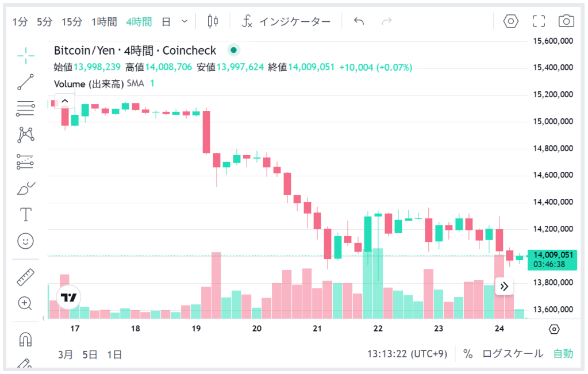Open chart settings hexagon icon
The image size is (588, 374).
[511, 21]
